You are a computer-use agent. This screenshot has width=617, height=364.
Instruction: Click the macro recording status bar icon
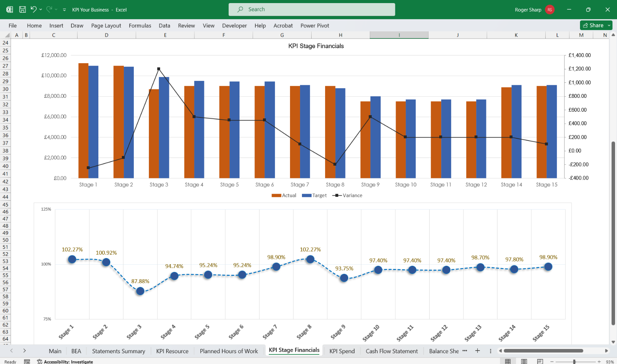tap(27, 362)
